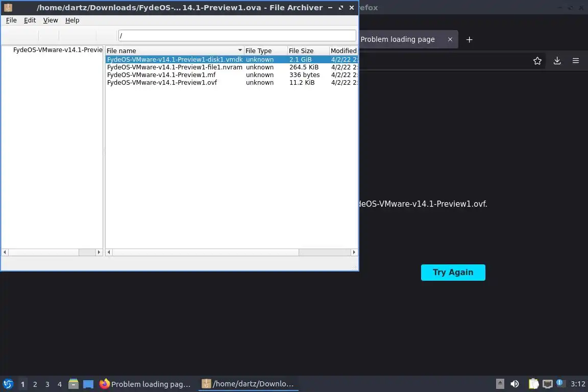The image size is (588, 392).
Task: Click the 336 bytes file size cell
Action: 305,75
